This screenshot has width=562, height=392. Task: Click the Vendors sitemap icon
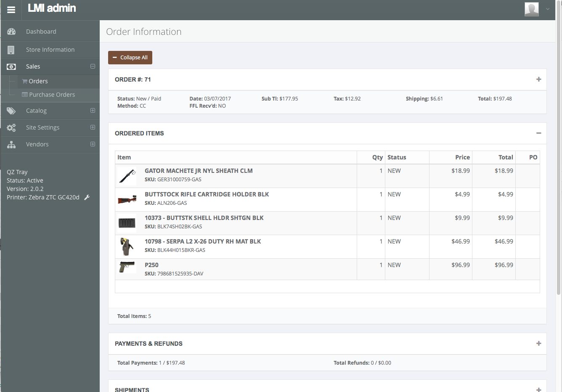[x=11, y=144]
